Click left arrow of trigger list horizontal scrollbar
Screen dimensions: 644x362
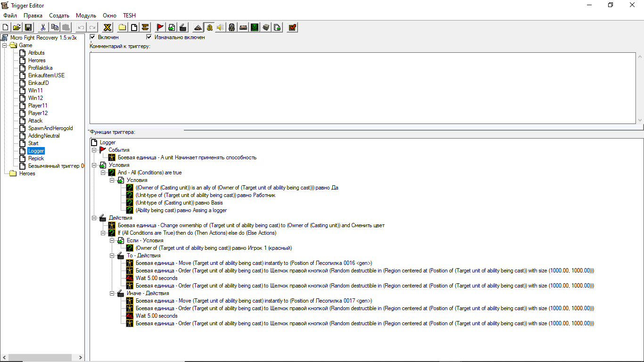click(x=4, y=358)
